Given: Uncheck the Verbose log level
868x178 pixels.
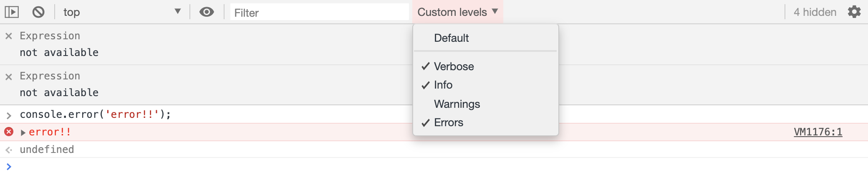Looking at the screenshot, I should [454, 66].
